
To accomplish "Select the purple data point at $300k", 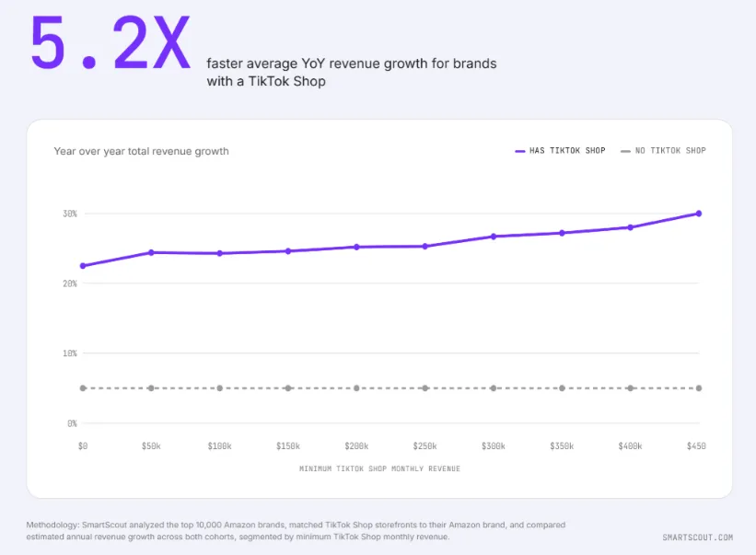I will 494,237.
